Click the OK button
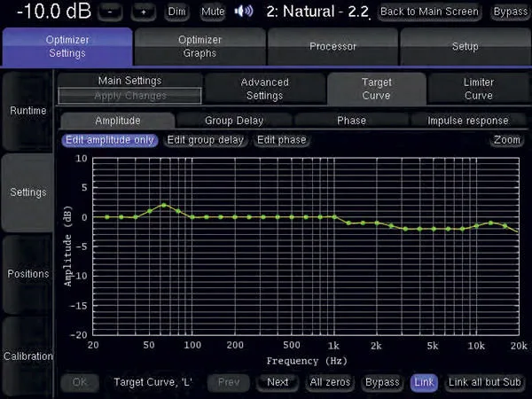Image resolution: width=532 pixels, height=399 pixels. point(80,382)
